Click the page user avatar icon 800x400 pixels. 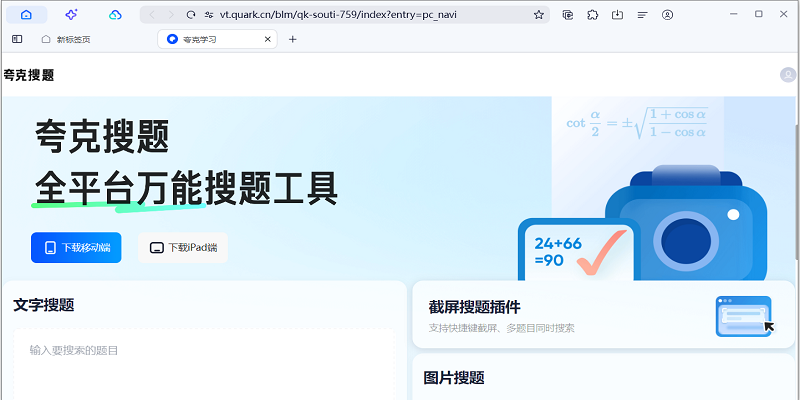(x=788, y=75)
